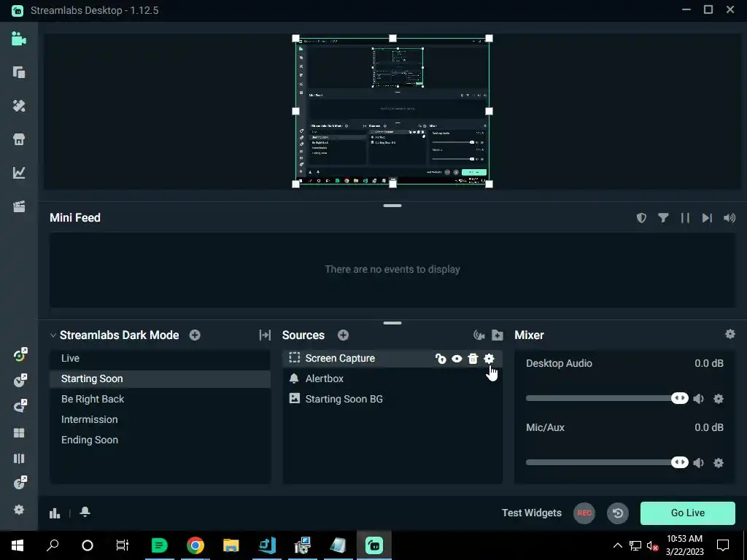Open File Explorer from the taskbar
The image size is (747, 560).
[x=231, y=545]
